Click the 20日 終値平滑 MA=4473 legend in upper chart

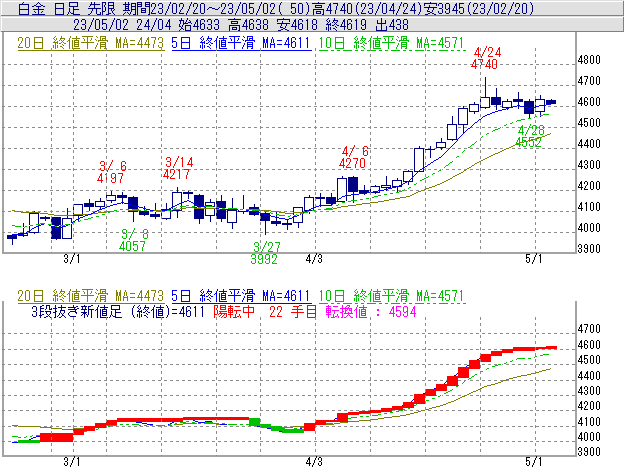90,43
